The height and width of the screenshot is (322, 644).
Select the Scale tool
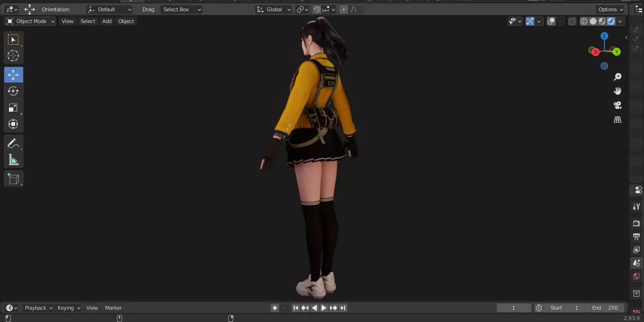coord(13,107)
